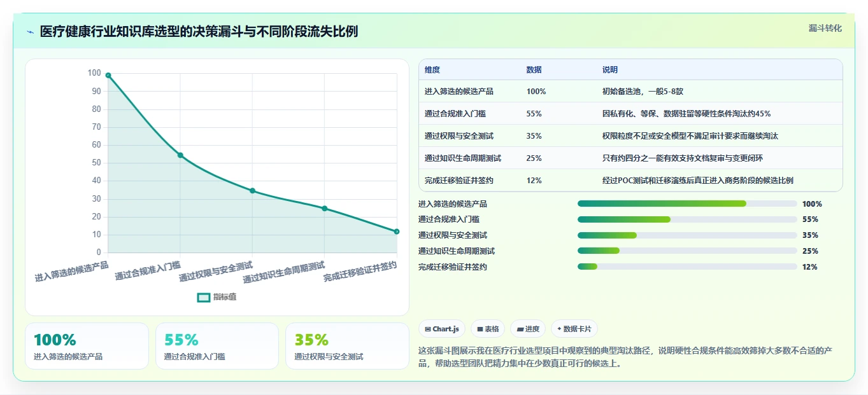Click description 初始备选池，一般5-8款
Viewport: 868px width, 395px height.
coord(643,92)
